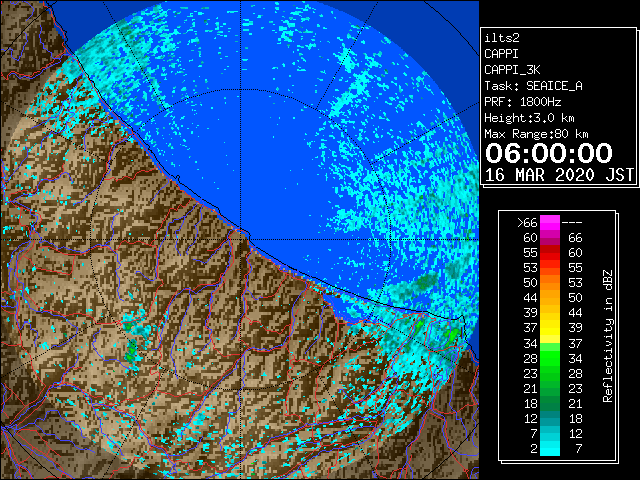Click the large 06:00:00 timestamp
The image size is (640, 480).
point(549,153)
